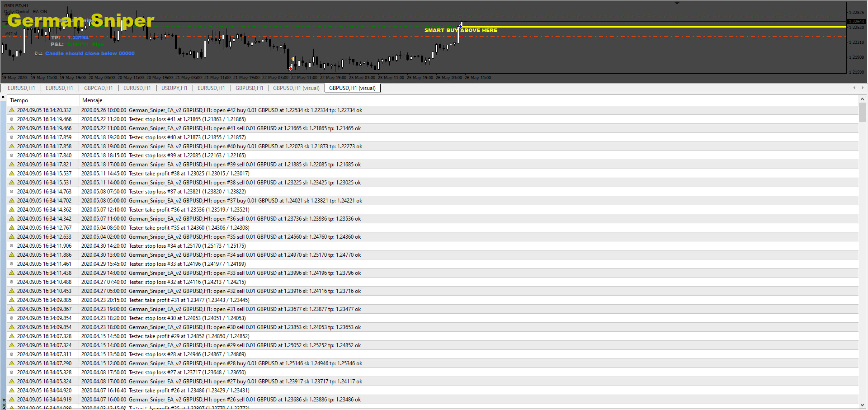Image resolution: width=868 pixels, height=410 pixels.
Task: Open the first GBPUSD,H1 (visual) tab
Action: click(x=296, y=88)
